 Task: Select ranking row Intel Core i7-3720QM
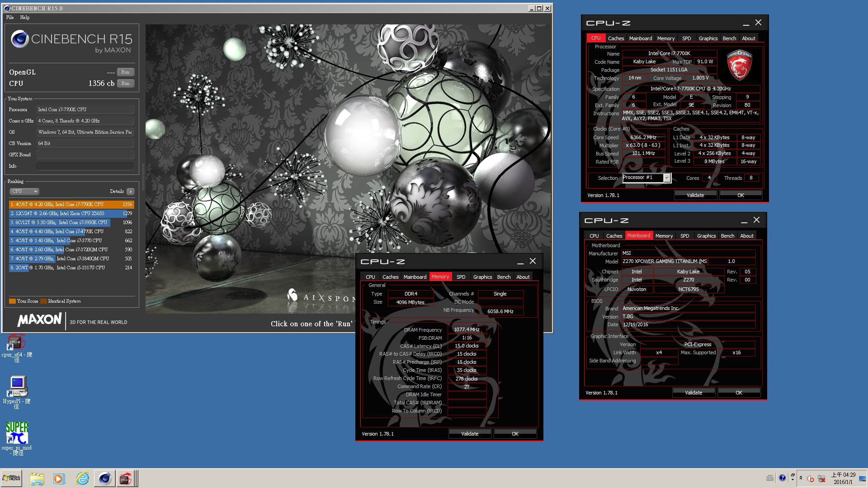71,249
